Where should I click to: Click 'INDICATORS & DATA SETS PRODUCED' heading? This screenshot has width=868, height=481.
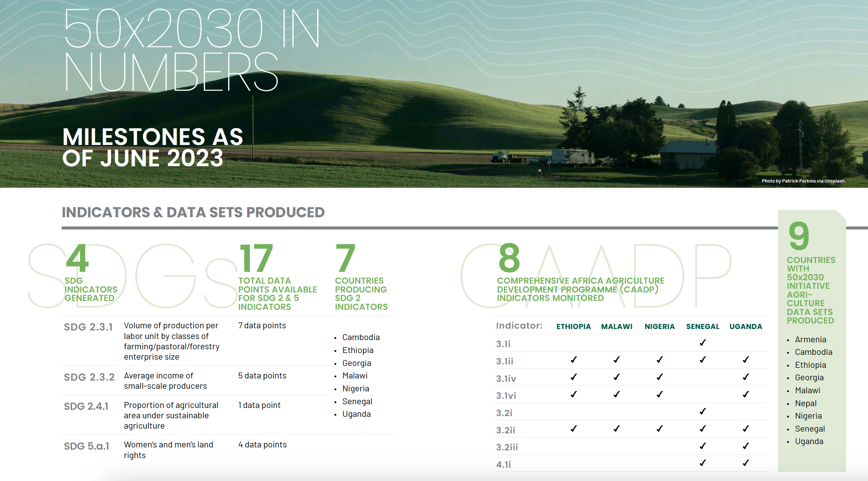(193, 212)
